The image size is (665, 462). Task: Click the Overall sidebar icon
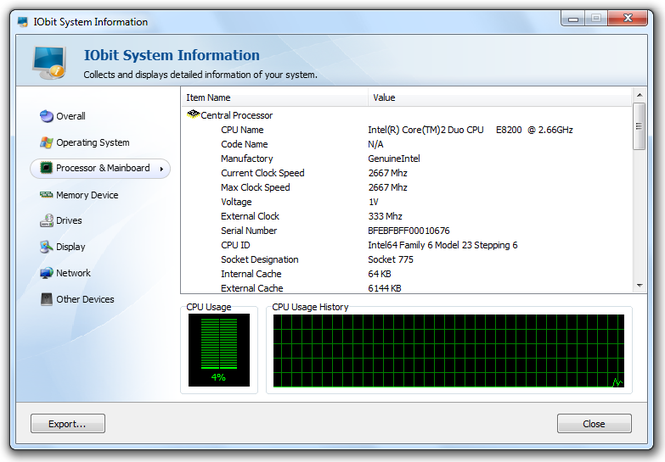[x=46, y=116]
